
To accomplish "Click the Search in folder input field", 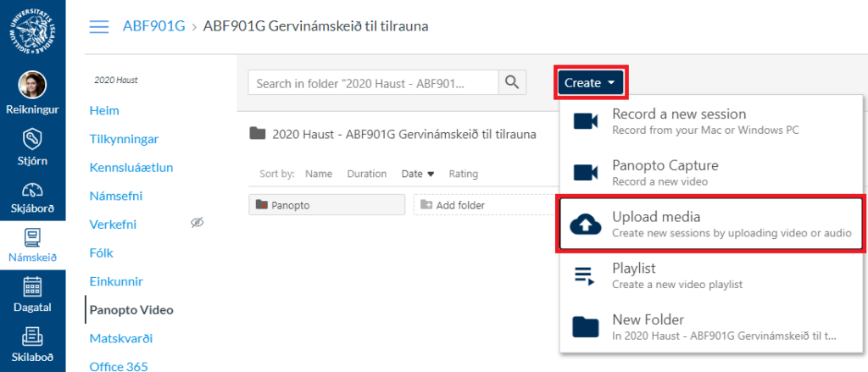I will [x=373, y=83].
